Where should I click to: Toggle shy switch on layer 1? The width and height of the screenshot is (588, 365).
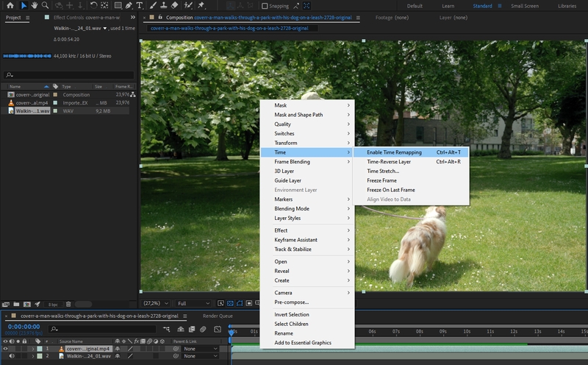(x=118, y=349)
